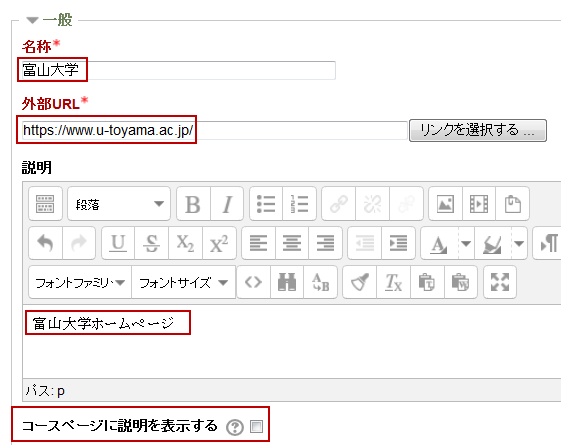
Task: Insert an image using picture icon
Action: (445, 204)
